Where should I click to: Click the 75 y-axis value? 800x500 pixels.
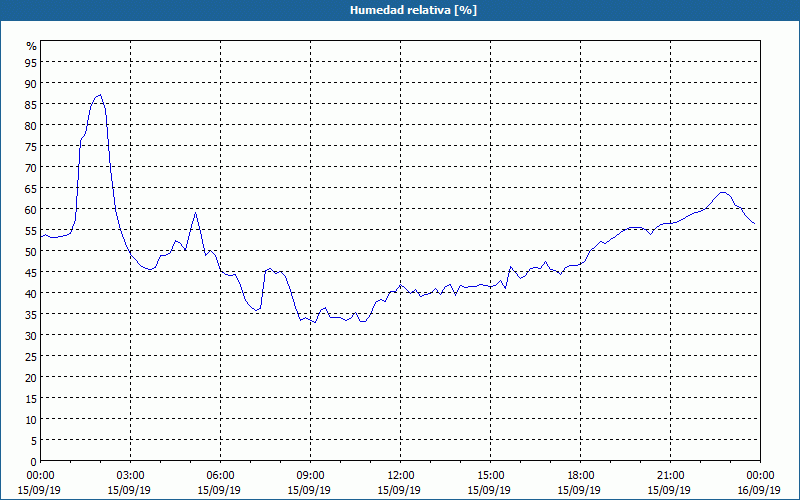pos(31,146)
